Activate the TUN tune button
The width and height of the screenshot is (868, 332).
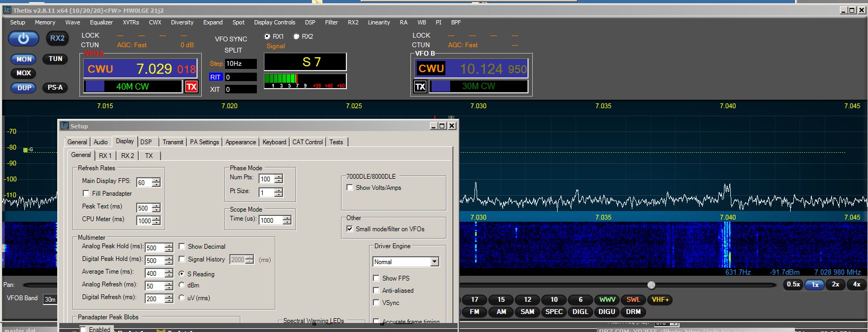(x=56, y=59)
